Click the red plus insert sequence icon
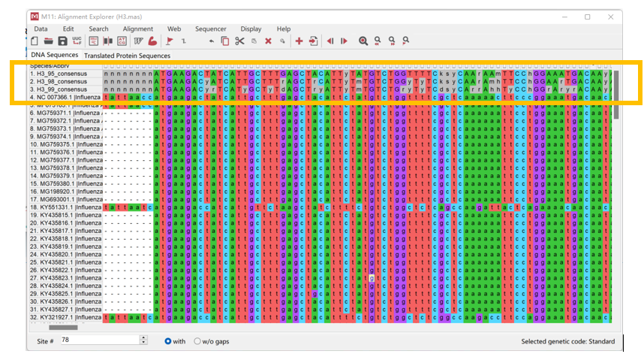 299,41
